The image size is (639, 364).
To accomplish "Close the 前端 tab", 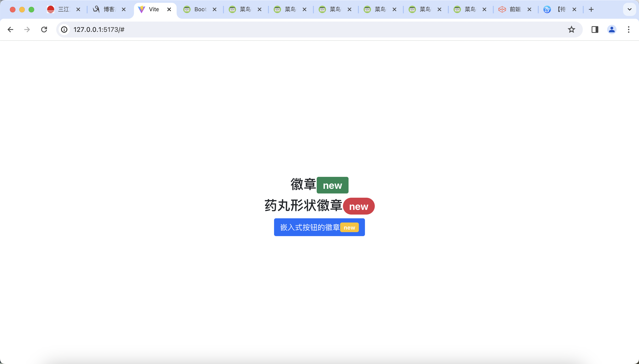I will click(x=529, y=10).
